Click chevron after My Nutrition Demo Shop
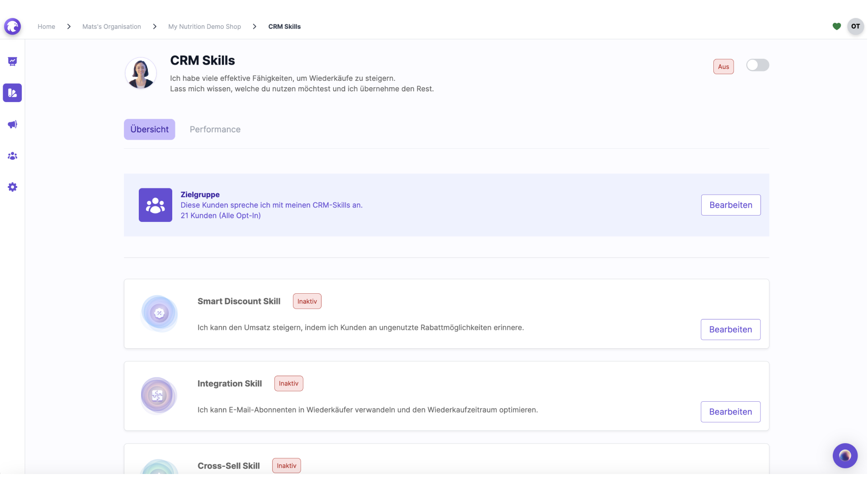This screenshot has width=868, height=488. point(255,27)
